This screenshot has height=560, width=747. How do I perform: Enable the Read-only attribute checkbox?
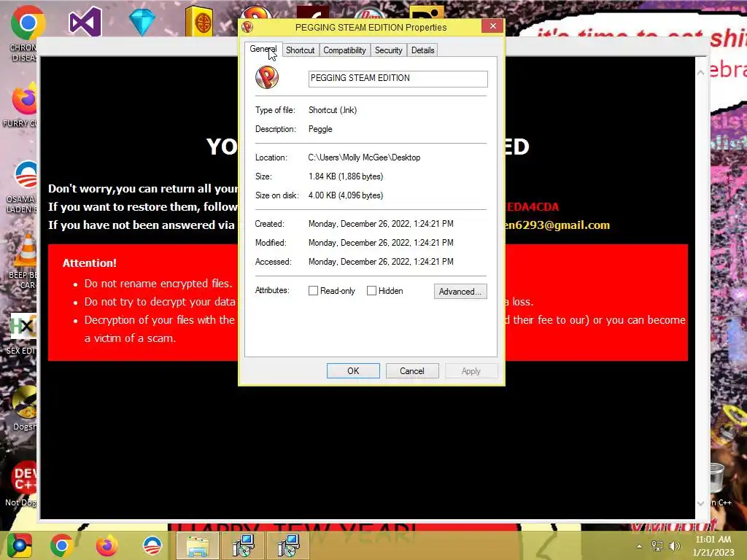coord(313,290)
